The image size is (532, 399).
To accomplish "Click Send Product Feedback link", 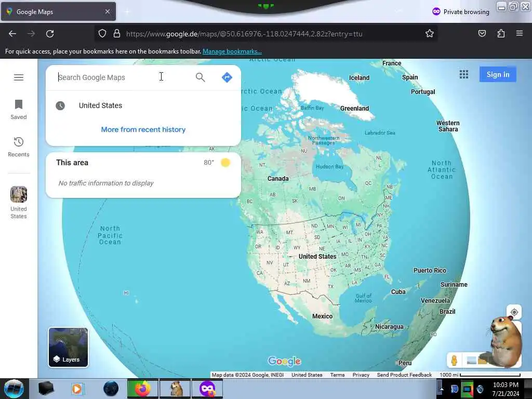I will pos(404,375).
